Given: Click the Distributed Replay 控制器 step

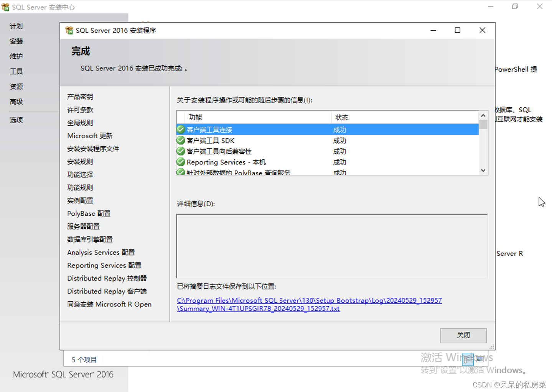Looking at the screenshot, I should coord(107,278).
